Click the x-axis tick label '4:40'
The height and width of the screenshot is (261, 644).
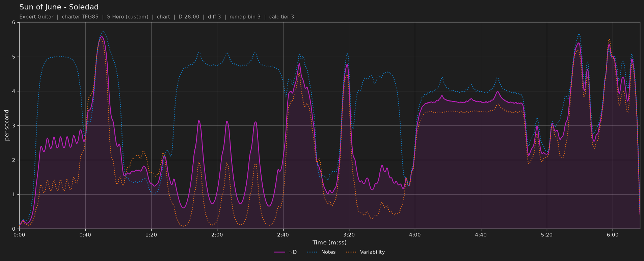(481, 235)
